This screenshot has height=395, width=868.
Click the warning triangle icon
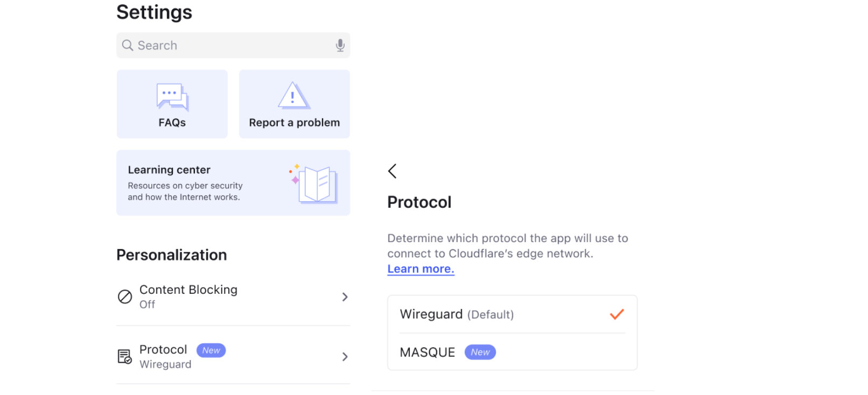point(294,95)
